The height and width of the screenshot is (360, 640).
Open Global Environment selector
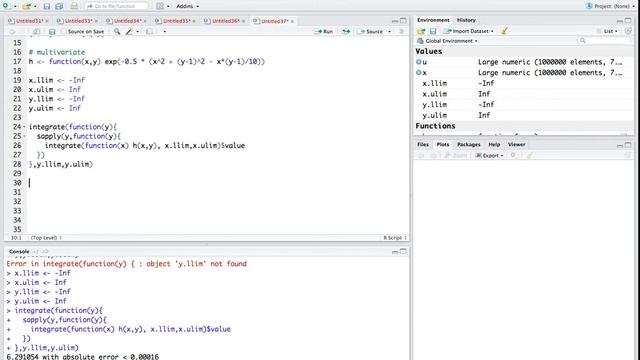point(447,41)
